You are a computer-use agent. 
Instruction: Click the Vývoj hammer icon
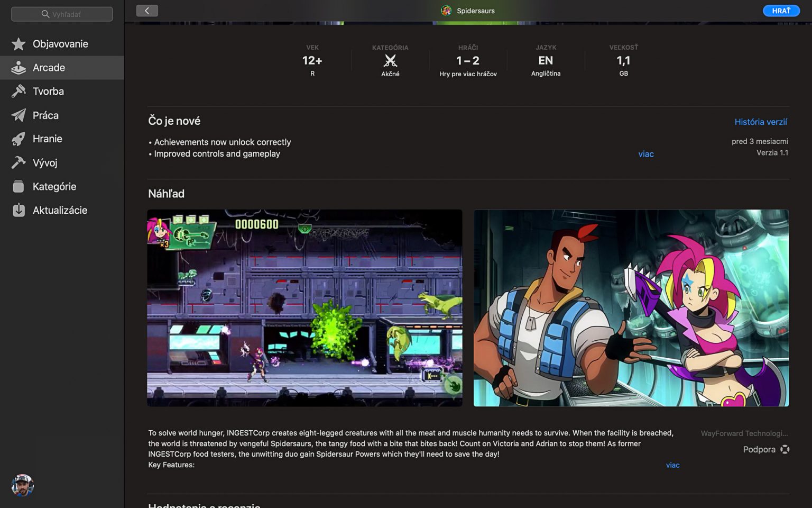pos(19,162)
